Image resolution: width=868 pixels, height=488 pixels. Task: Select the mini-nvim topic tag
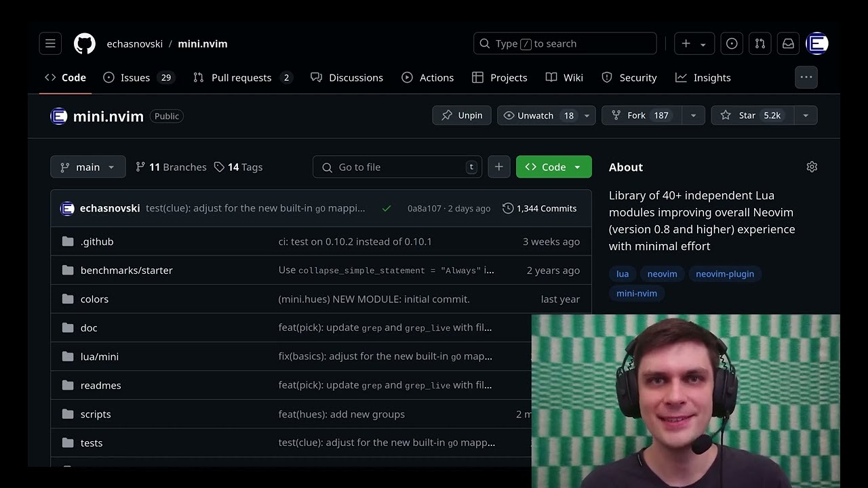[x=637, y=293]
